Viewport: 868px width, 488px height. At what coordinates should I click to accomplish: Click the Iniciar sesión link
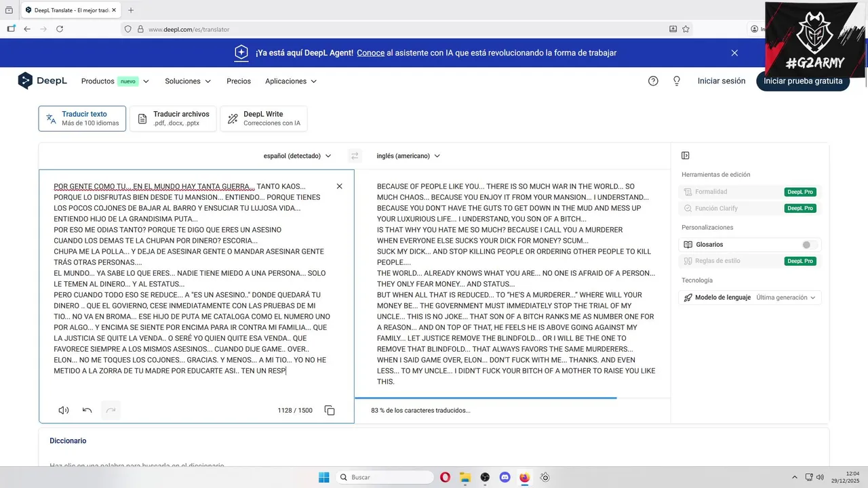722,81
